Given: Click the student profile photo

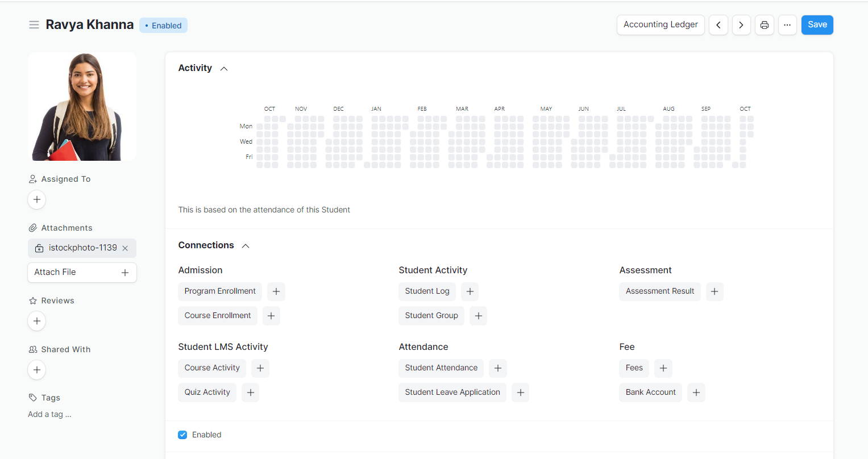Looking at the screenshot, I should click(82, 107).
